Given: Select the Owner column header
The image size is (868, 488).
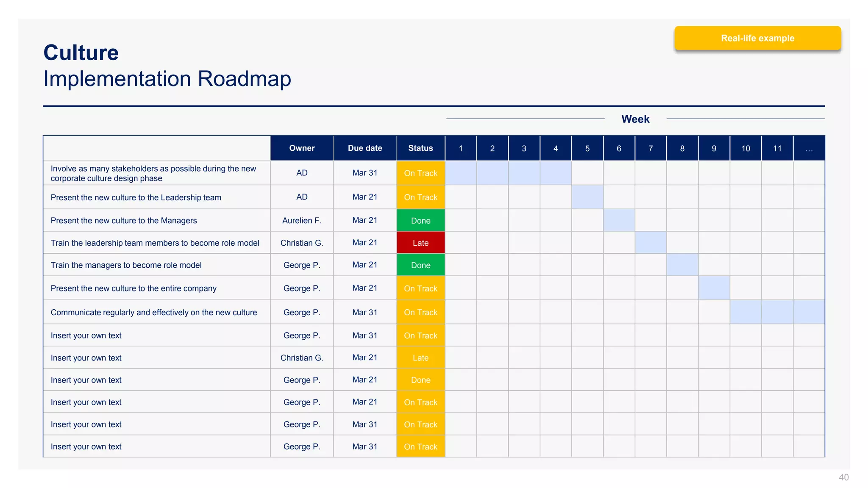Looking at the screenshot, I should point(302,148).
